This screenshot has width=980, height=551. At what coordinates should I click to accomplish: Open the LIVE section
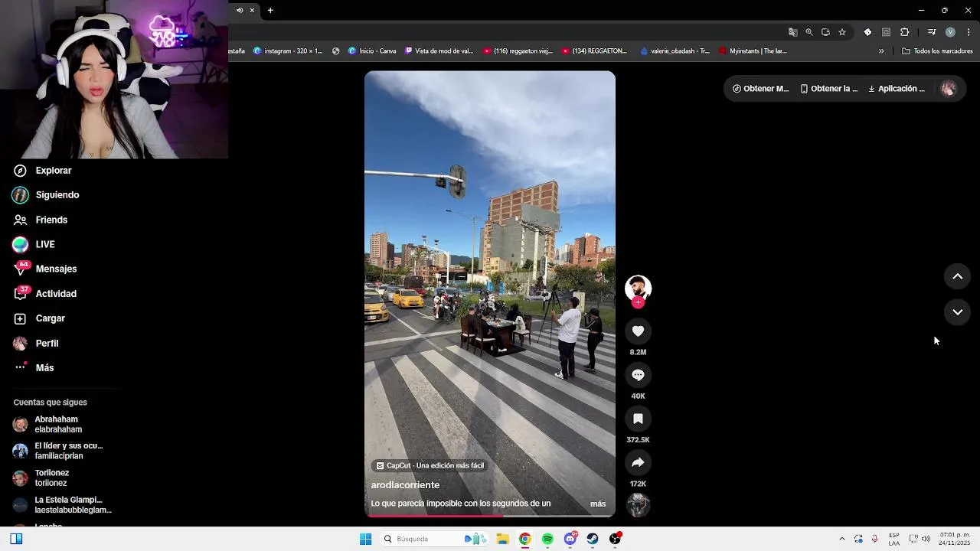34,244
